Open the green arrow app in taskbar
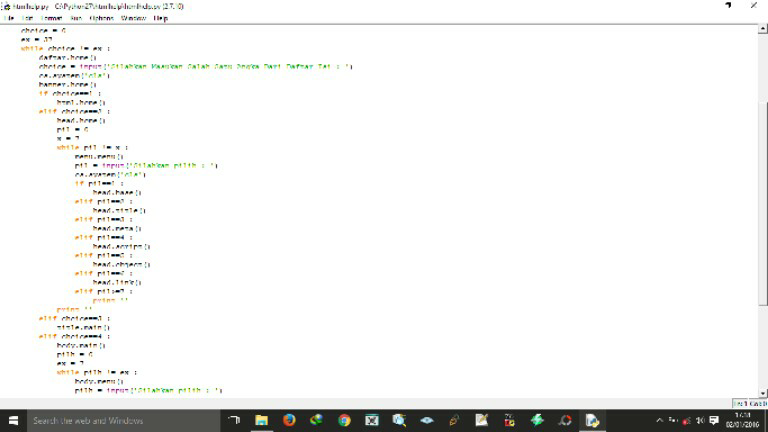This screenshot has width=768, height=432. click(x=537, y=420)
